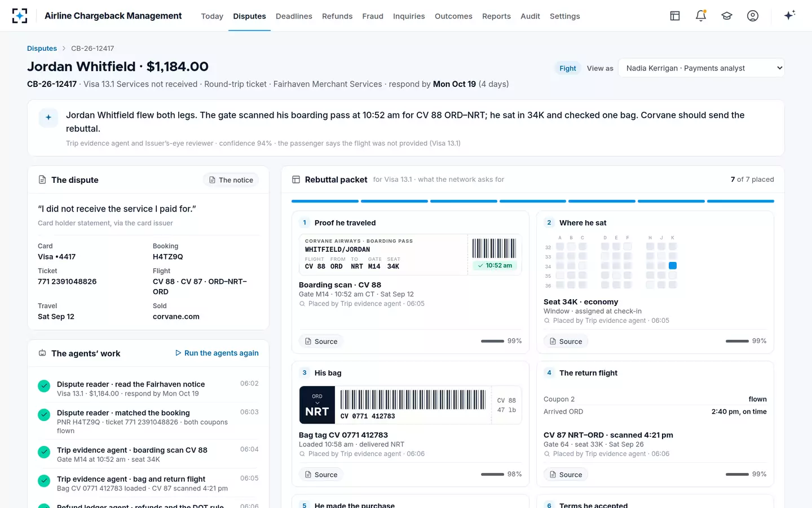Click the app logo icon
Viewport: 812px width, 508px height.
coord(20,16)
